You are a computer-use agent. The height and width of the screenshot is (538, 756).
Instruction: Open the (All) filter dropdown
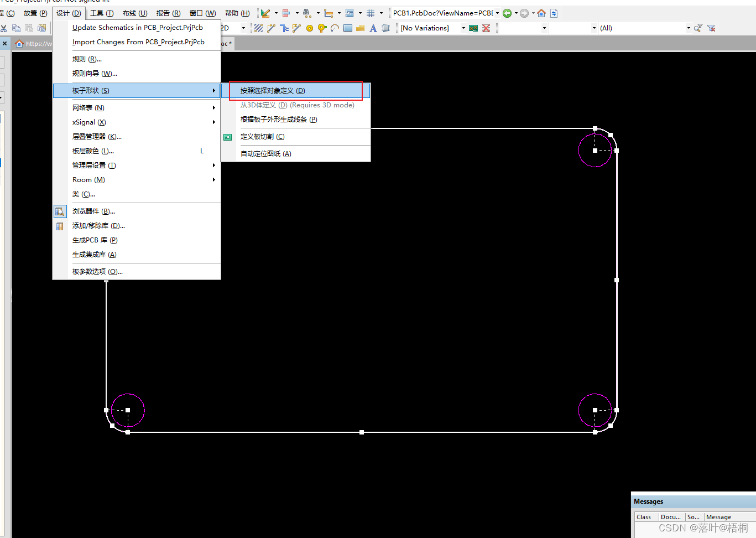click(x=689, y=28)
